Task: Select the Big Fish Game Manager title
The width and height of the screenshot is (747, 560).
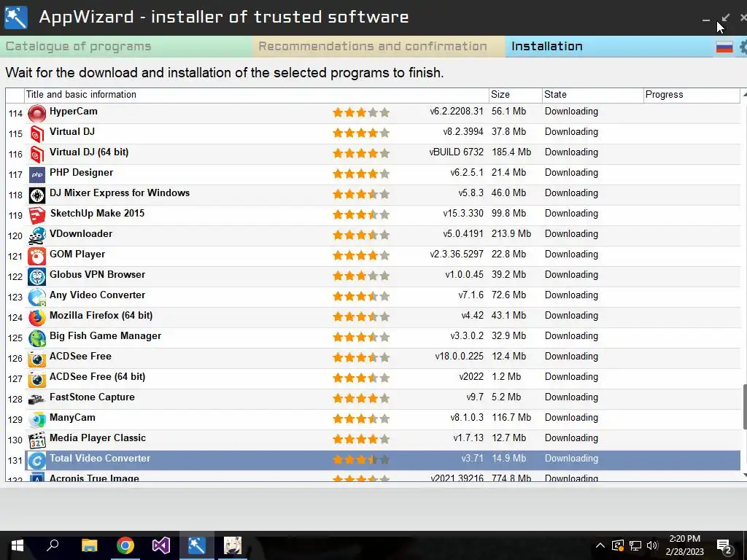Action: click(105, 335)
